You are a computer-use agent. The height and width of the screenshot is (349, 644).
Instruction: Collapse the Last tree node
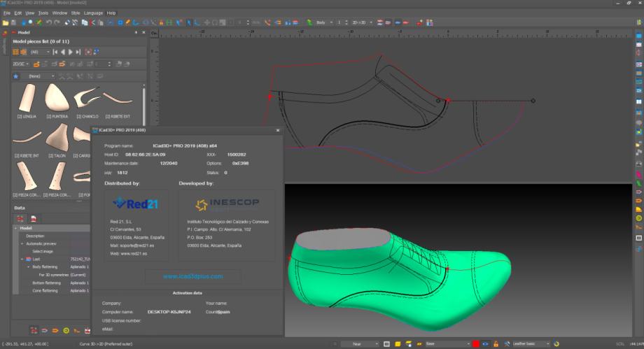coord(21,259)
